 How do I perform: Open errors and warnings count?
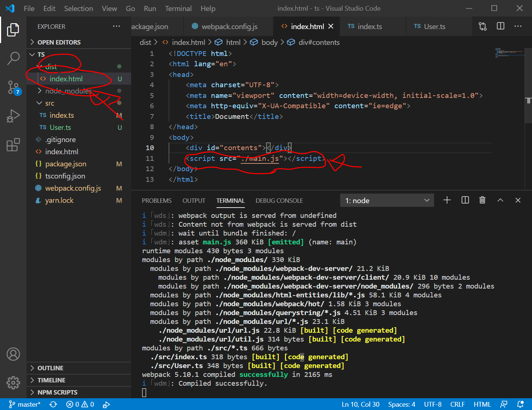(80, 404)
